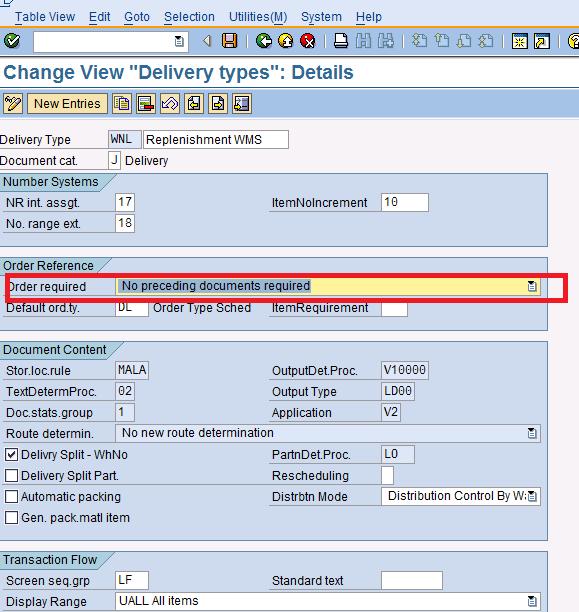Click the Help question mark icon
579x612 pixels.
coord(573,41)
